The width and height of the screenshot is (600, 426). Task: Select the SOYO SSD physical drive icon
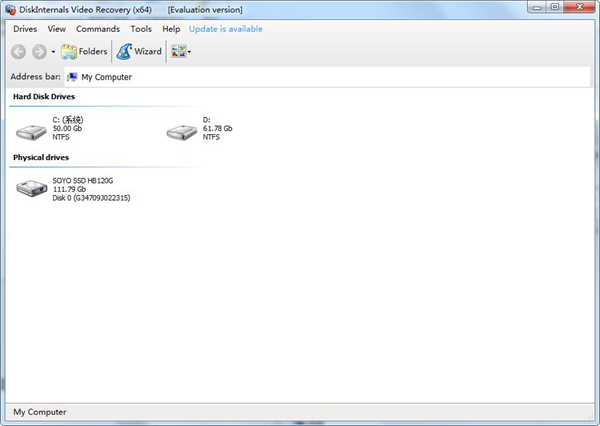pyautogui.click(x=31, y=188)
